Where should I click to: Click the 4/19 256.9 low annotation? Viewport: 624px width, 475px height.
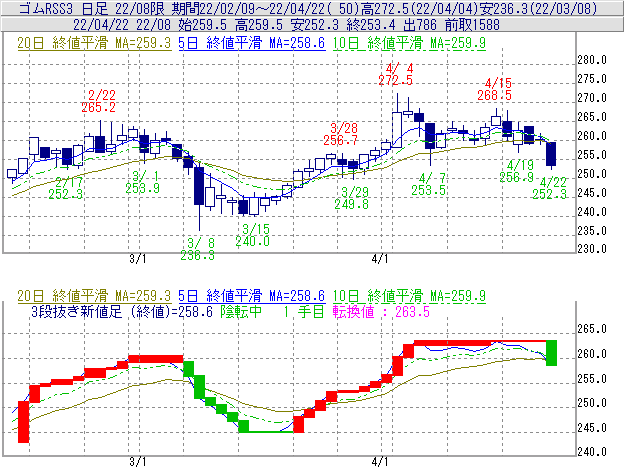click(517, 171)
